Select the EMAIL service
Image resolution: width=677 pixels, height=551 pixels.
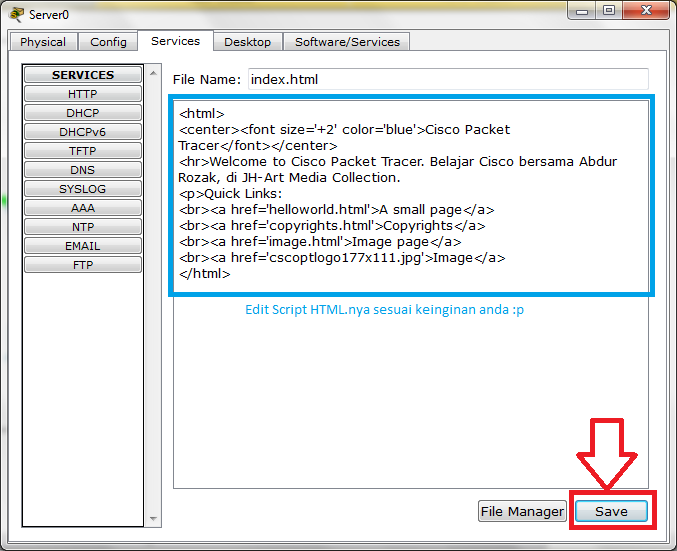coord(83,246)
